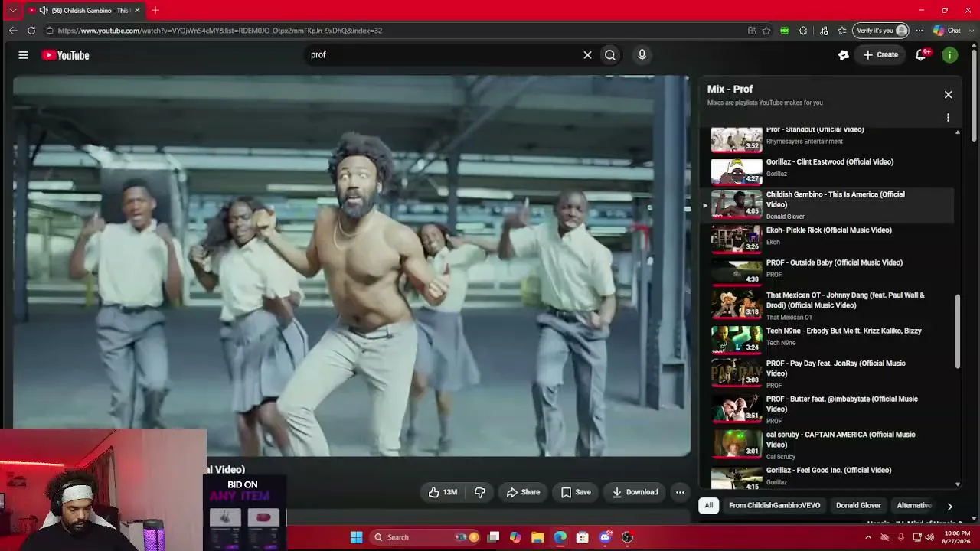Click the video player to pause

pos(351,266)
